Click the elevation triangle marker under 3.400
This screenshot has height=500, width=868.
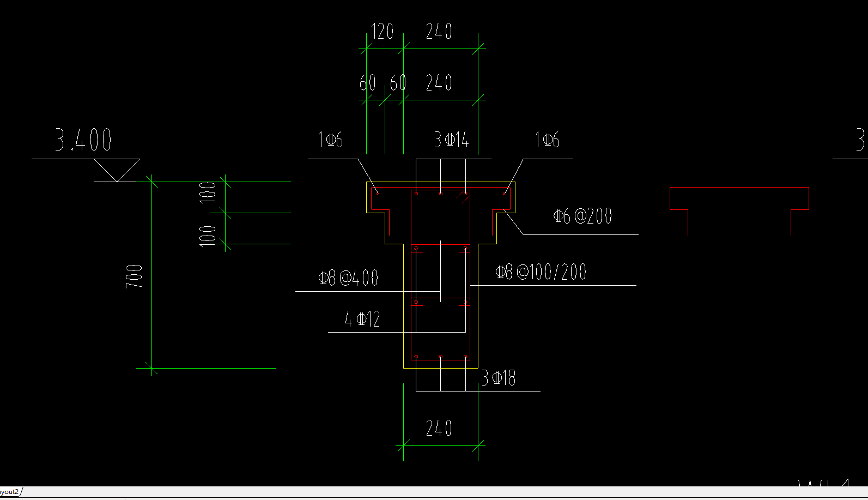(117, 170)
